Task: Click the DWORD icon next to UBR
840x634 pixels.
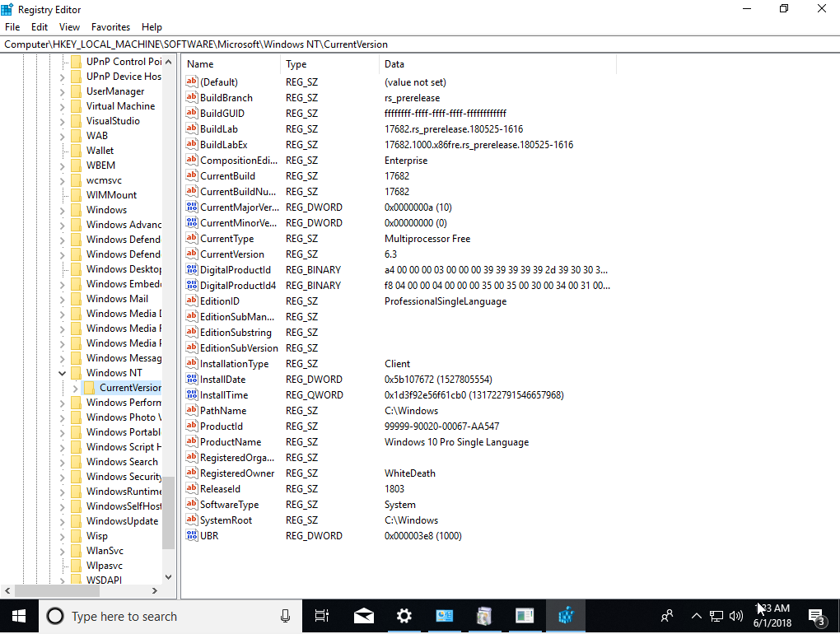Action: tap(191, 535)
